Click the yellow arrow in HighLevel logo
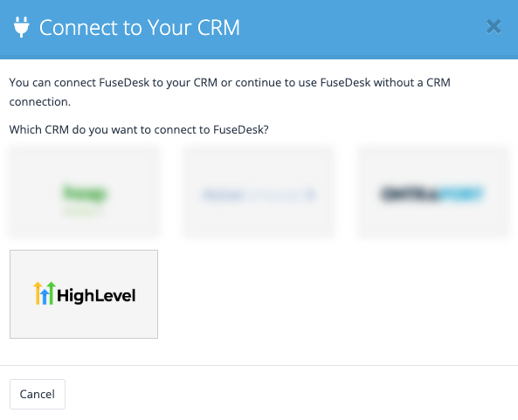518x420 pixels. [x=38, y=293]
